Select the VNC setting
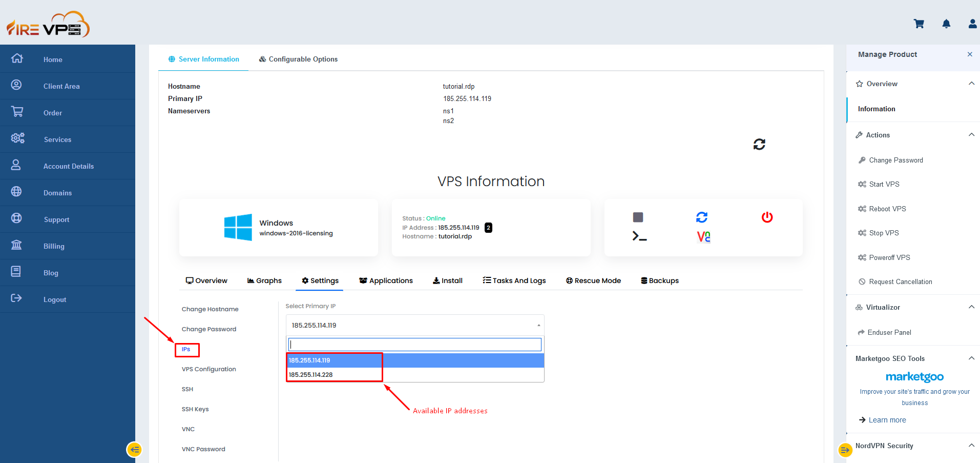980x463 pixels. pos(188,429)
